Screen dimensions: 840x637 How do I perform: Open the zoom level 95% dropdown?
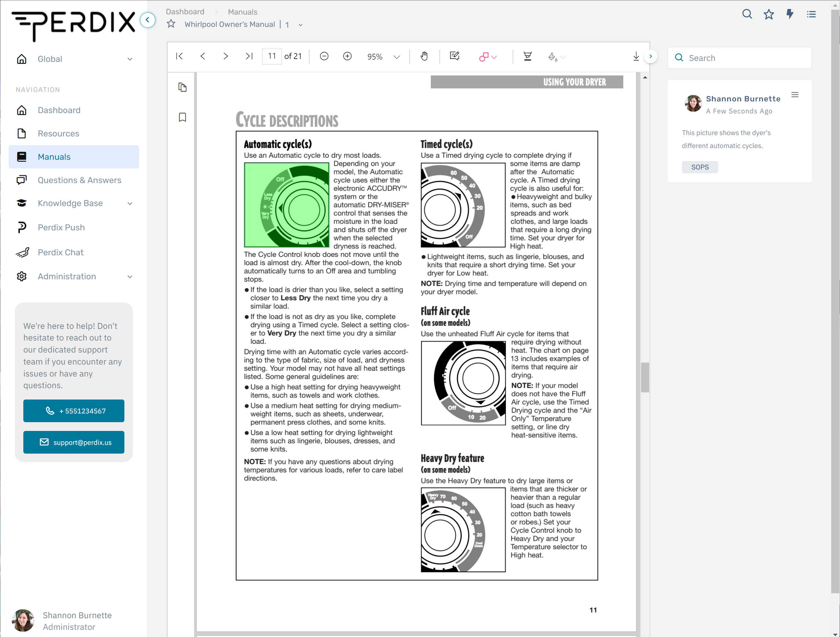click(383, 57)
